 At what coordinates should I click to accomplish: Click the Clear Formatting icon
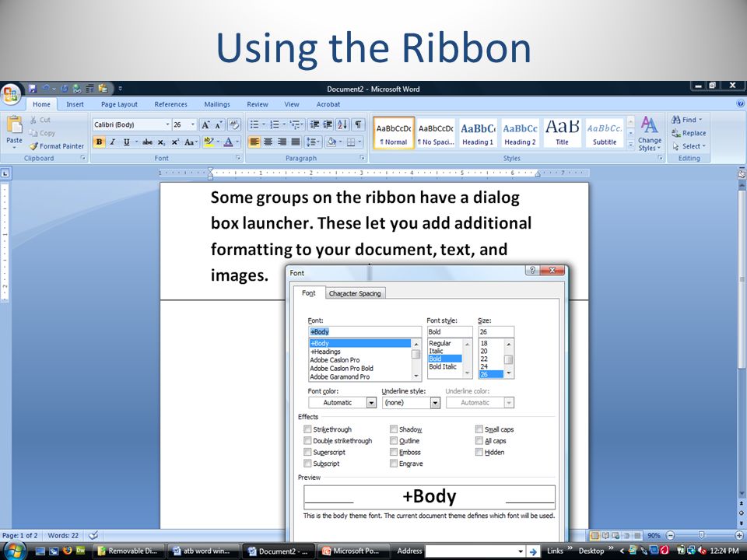tap(234, 124)
